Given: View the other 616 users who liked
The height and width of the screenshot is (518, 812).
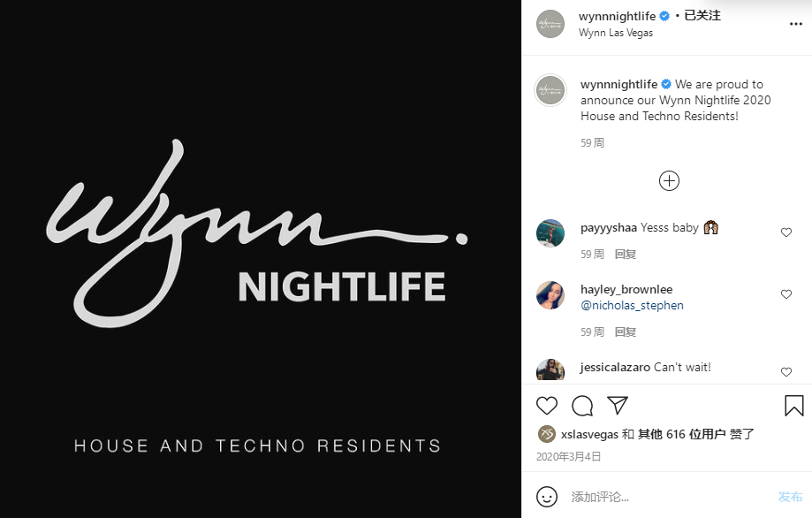Looking at the screenshot, I should pyautogui.click(x=681, y=434).
